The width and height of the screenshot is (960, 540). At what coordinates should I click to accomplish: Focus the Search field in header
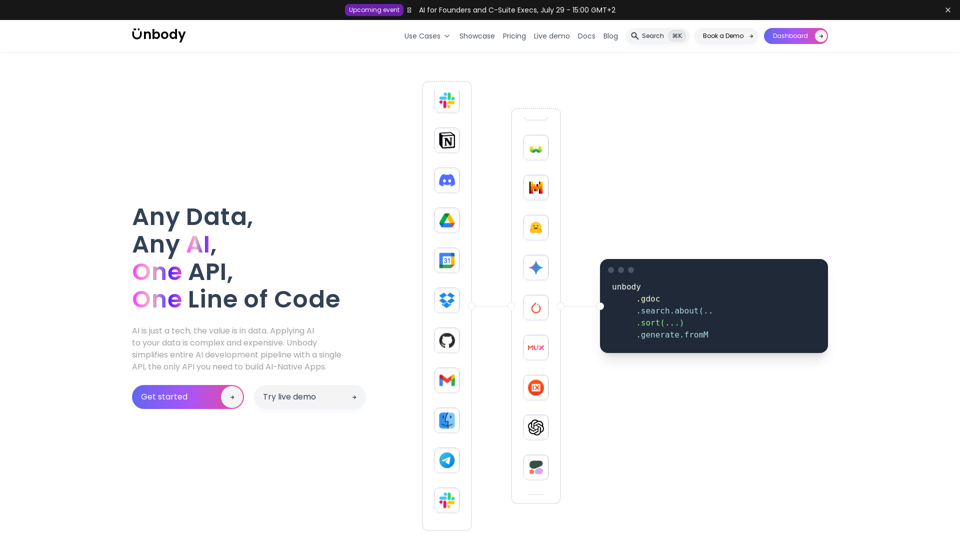[658, 36]
